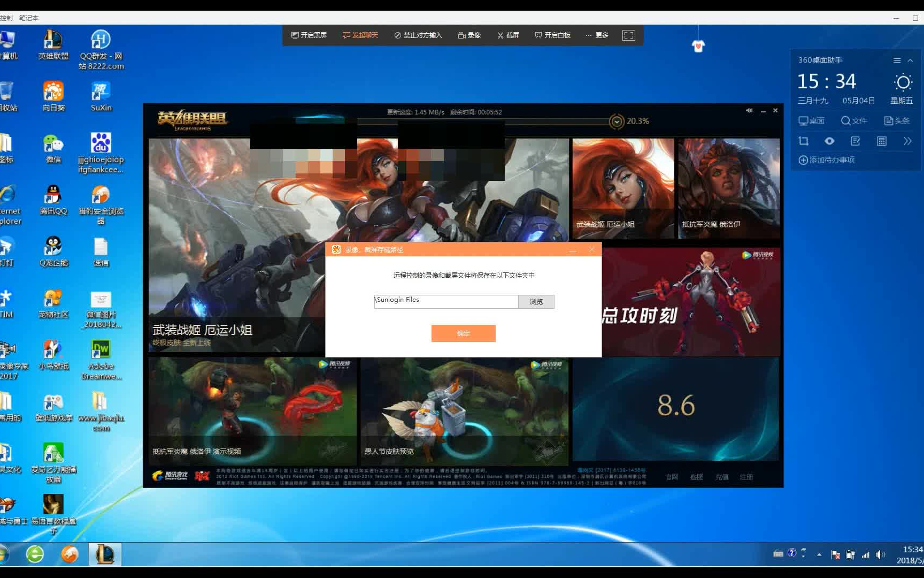Screen dimensions: 924x578
Task: Launch 腾讯QQ from the desktop
Action: point(53,200)
